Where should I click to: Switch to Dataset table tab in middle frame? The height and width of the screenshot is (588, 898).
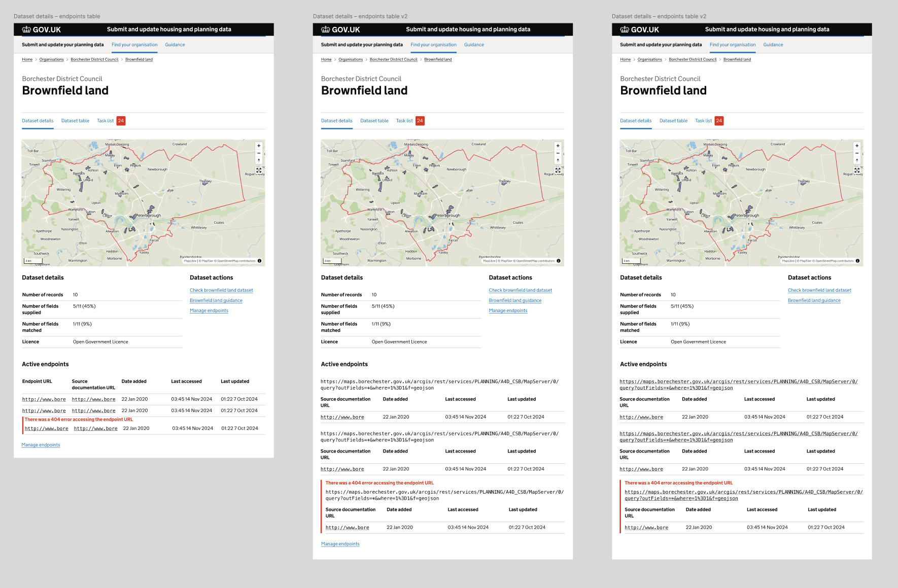(374, 121)
